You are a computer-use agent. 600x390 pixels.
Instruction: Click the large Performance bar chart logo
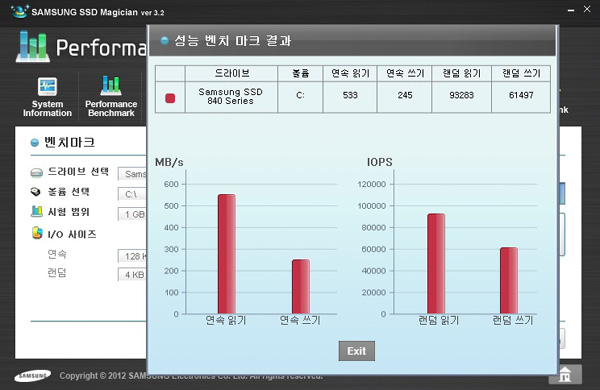click(33, 47)
